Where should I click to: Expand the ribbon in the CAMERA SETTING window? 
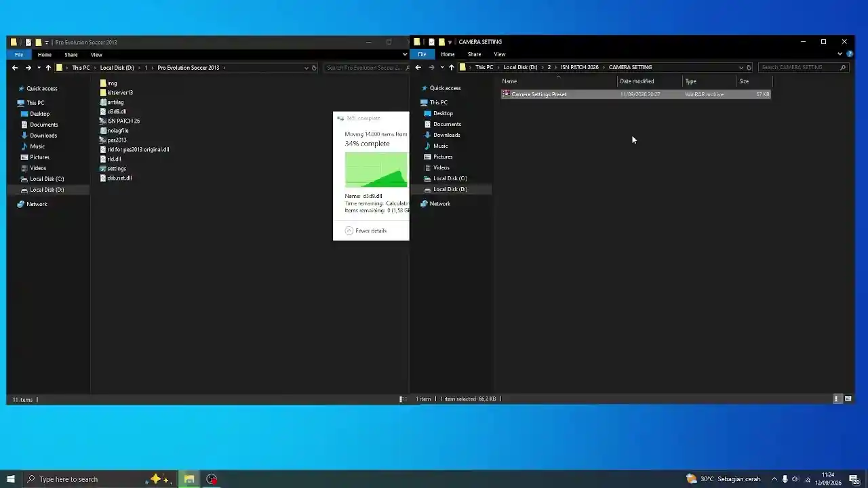(840, 54)
